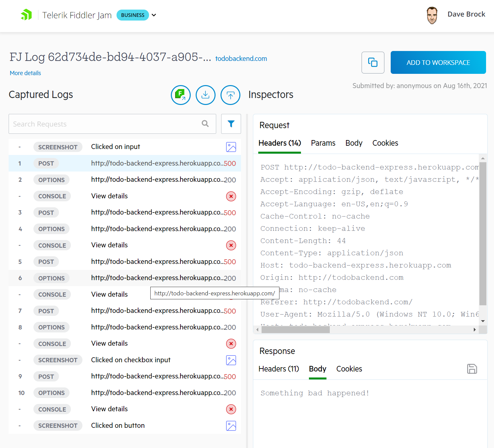The image size is (494, 448).
Task: Switch to request Cookies tab
Action: pyautogui.click(x=385, y=143)
